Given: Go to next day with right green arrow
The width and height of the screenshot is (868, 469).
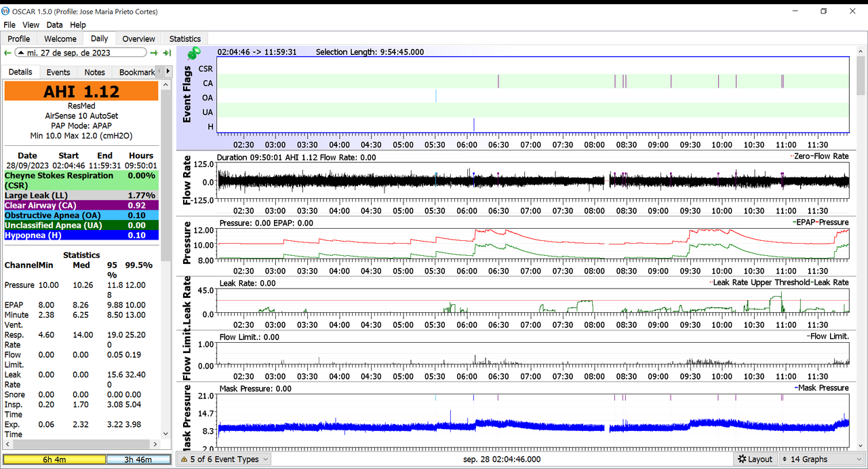Looking at the screenshot, I should [x=154, y=53].
